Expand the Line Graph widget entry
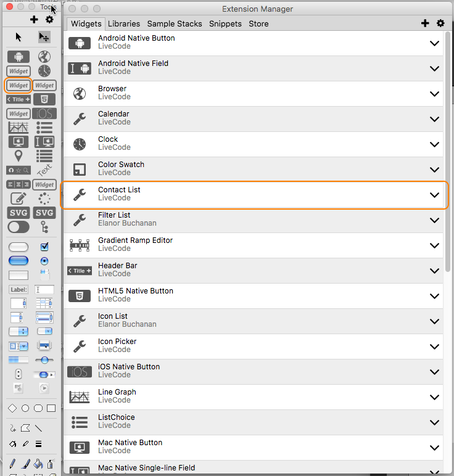The height and width of the screenshot is (476, 454). pyautogui.click(x=434, y=397)
